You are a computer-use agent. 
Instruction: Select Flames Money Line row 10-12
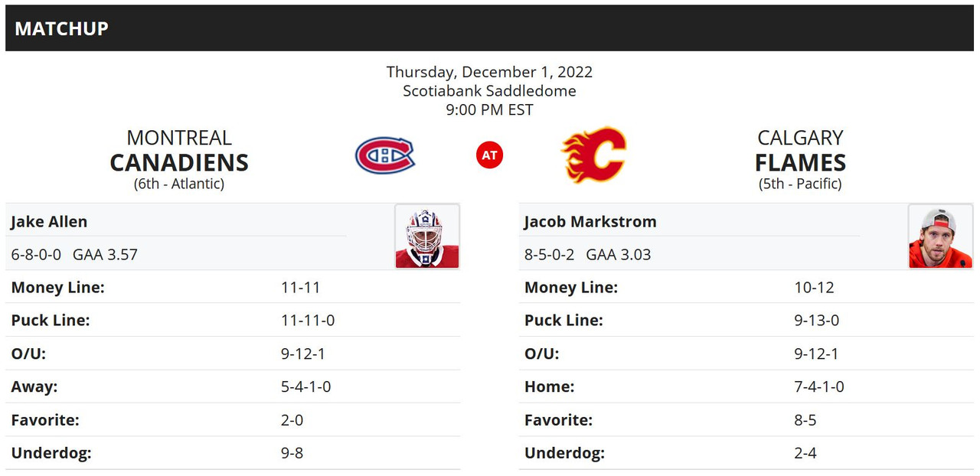(x=746, y=288)
